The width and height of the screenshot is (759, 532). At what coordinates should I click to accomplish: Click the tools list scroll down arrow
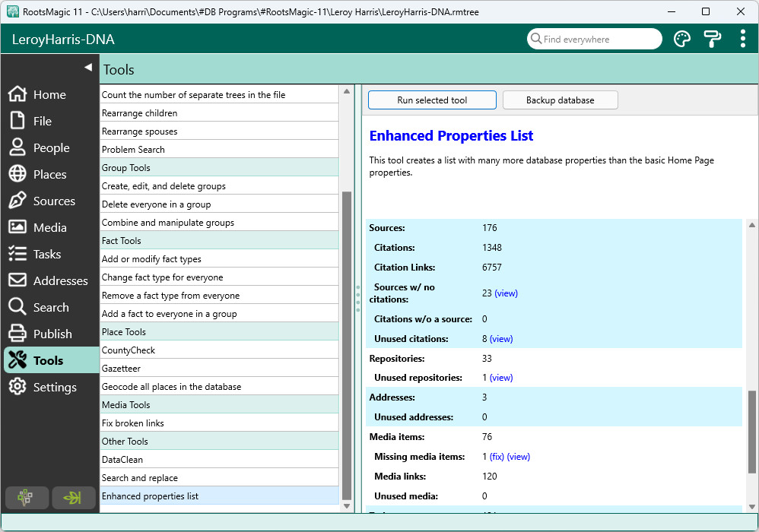[x=347, y=506]
